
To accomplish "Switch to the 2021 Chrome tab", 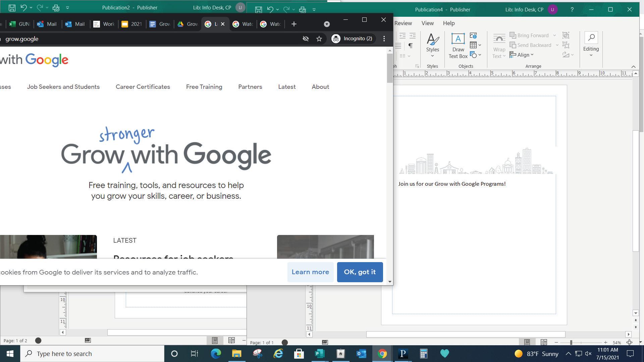I will click(132, 24).
